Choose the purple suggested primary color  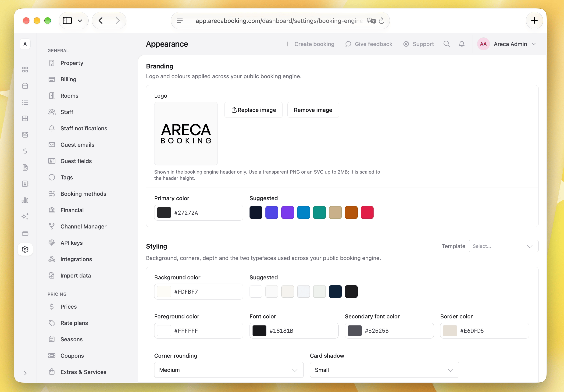(x=287, y=212)
